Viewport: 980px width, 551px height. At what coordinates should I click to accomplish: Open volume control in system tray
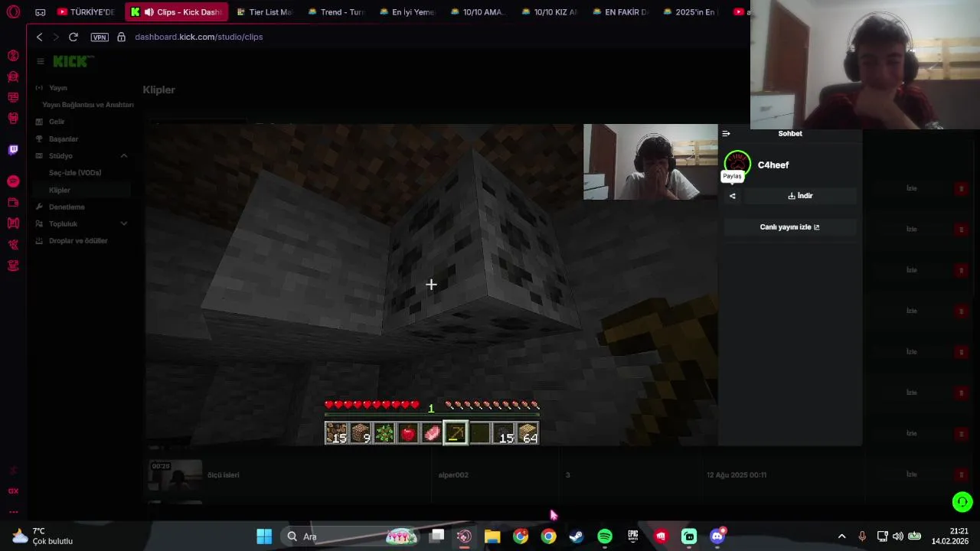click(897, 536)
